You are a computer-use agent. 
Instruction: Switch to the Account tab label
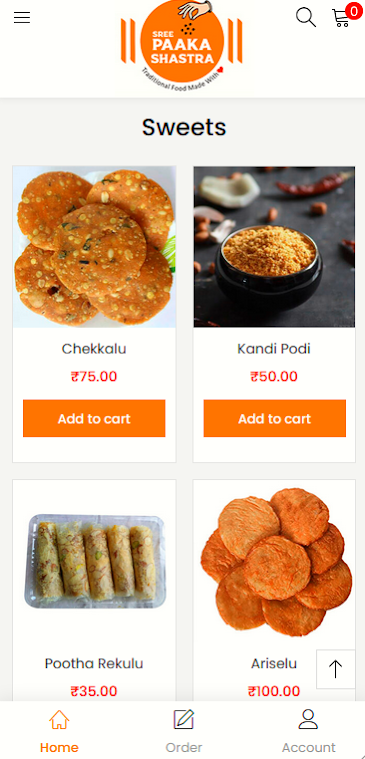308,747
